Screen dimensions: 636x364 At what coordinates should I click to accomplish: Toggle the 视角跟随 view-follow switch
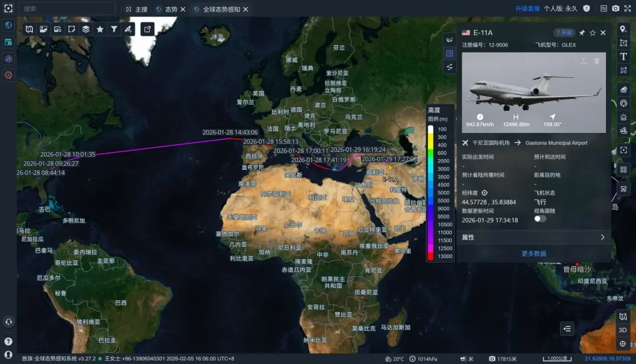(x=540, y=219)
